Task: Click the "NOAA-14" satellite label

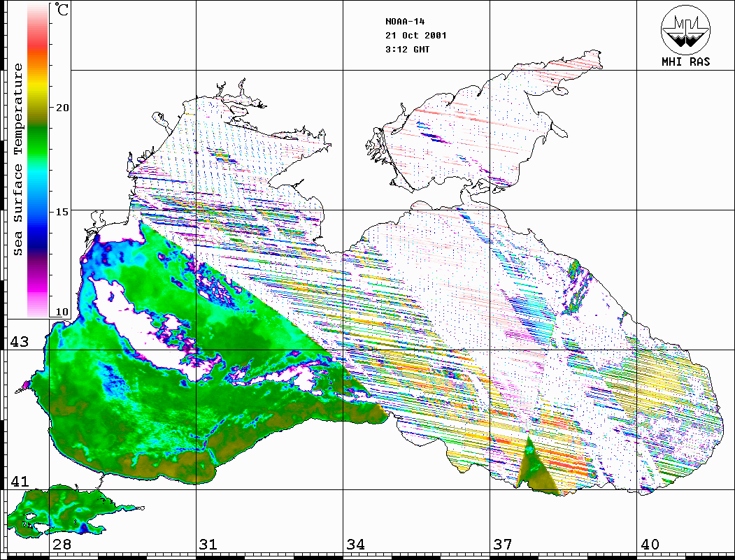Action: 405,22
